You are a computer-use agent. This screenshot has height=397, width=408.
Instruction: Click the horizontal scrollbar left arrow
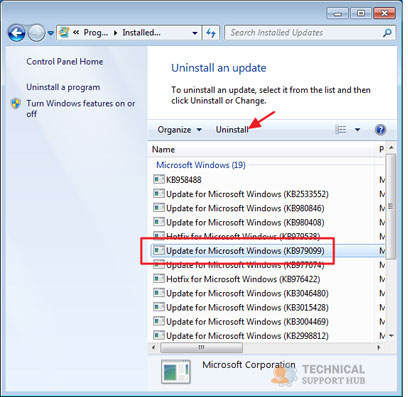pos(153,347)
